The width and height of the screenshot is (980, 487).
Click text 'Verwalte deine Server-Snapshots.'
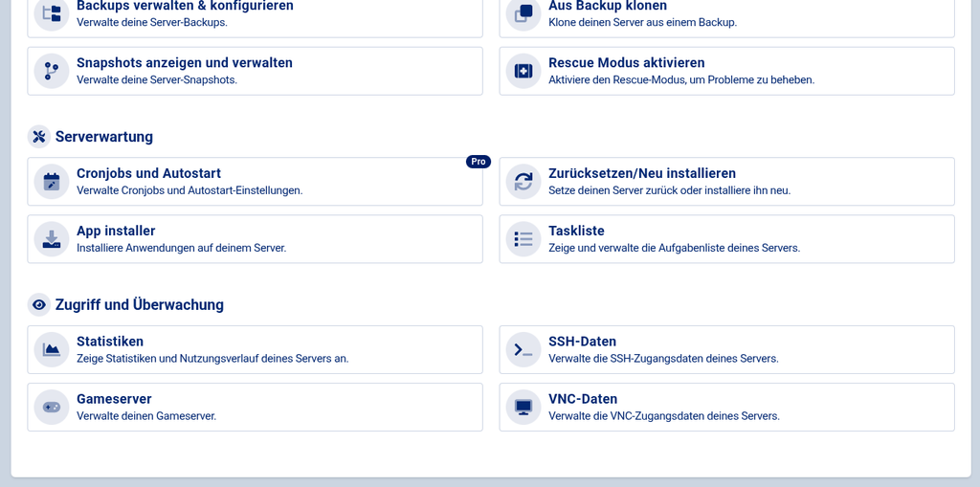tap(157, 80)
